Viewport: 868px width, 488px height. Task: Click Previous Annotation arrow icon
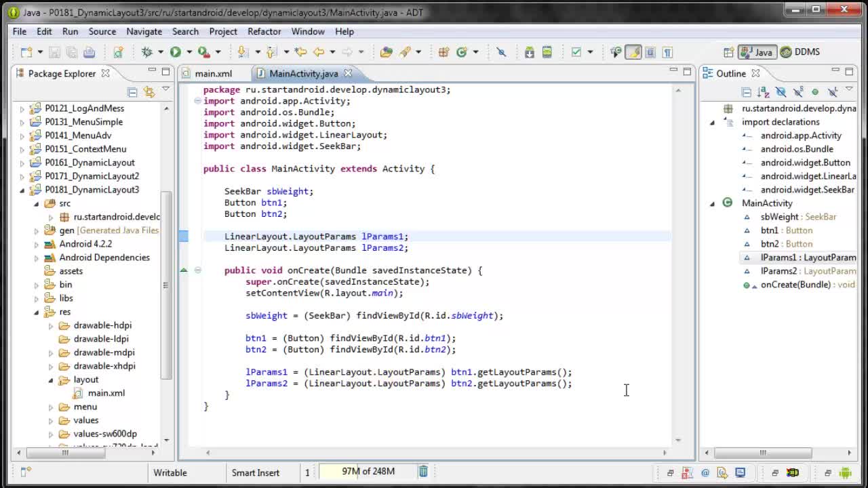point(271,52)
